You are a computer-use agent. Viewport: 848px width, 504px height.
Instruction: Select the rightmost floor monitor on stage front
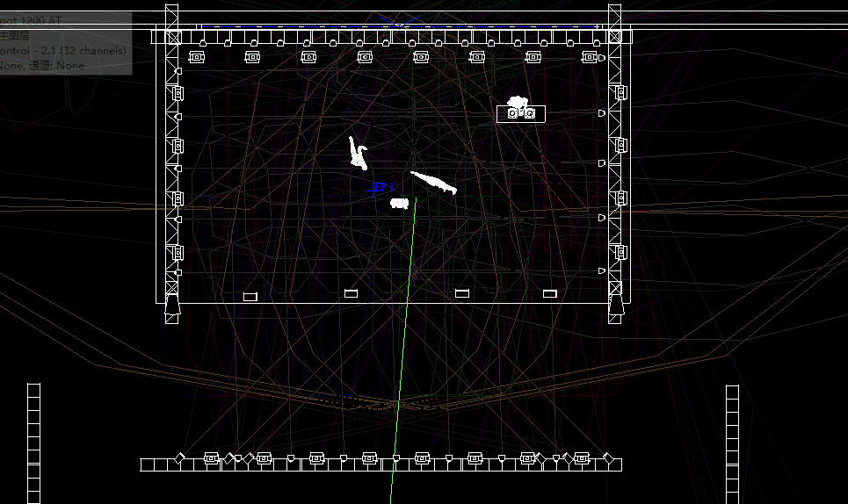click(550, 293)
